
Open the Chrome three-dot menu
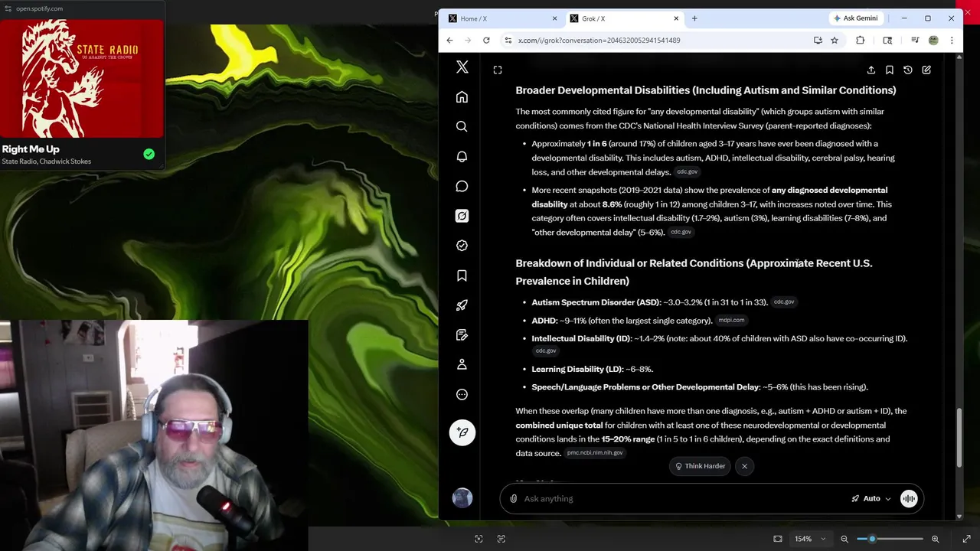coord(952,40)
